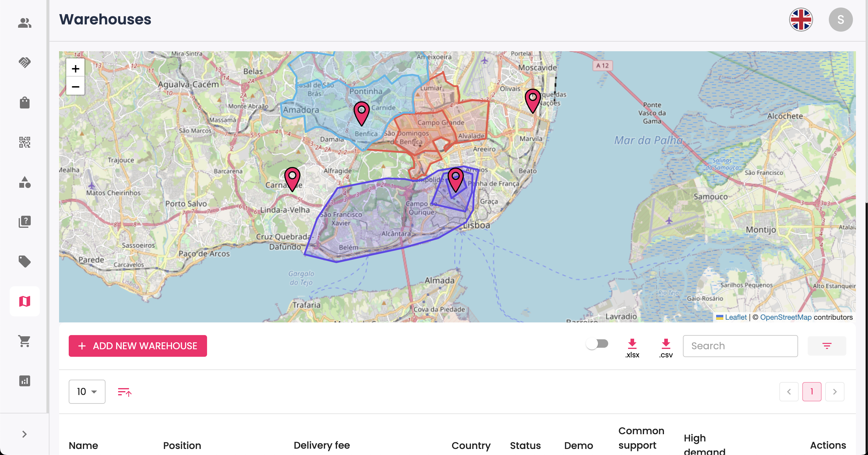Open the shopping cart sidebar icon

(x=25, y=341)
